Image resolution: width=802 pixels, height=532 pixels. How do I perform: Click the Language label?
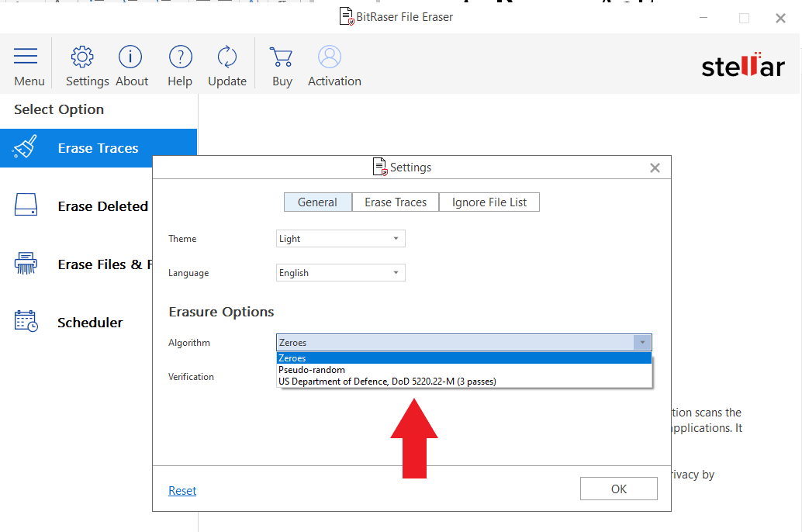point(188,273)
